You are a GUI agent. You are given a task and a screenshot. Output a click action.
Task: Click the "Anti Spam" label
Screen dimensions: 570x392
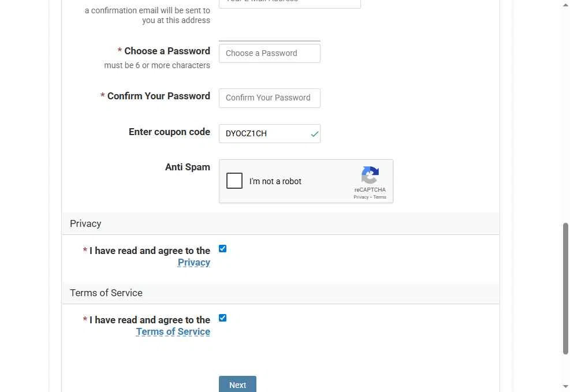point(188,167)
